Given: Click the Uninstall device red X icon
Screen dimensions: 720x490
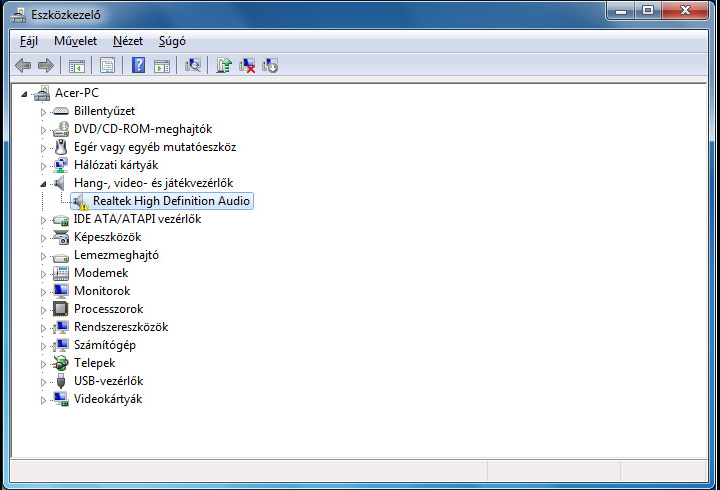Looking at the screenshot, I should pyautogui.click(x=247, y=66).
